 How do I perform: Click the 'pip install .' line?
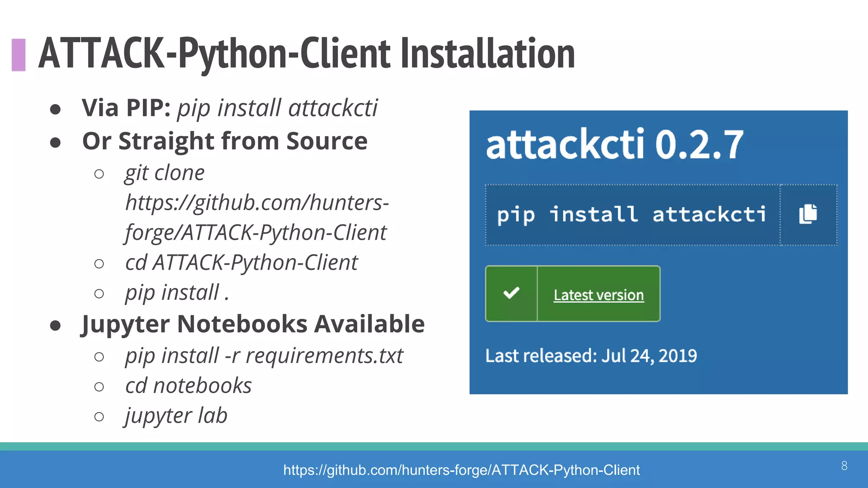click(x=177, y=293)
